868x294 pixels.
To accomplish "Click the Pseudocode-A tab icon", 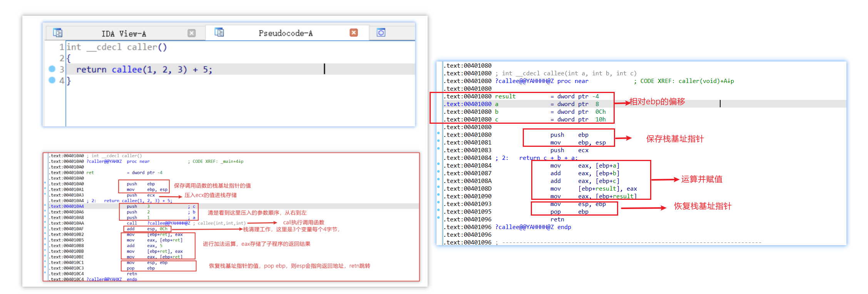I will [x=219, y=32].
